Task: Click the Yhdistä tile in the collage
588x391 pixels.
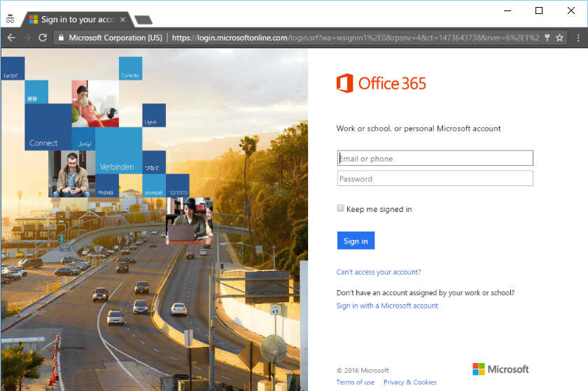Action: pos(107,185)
